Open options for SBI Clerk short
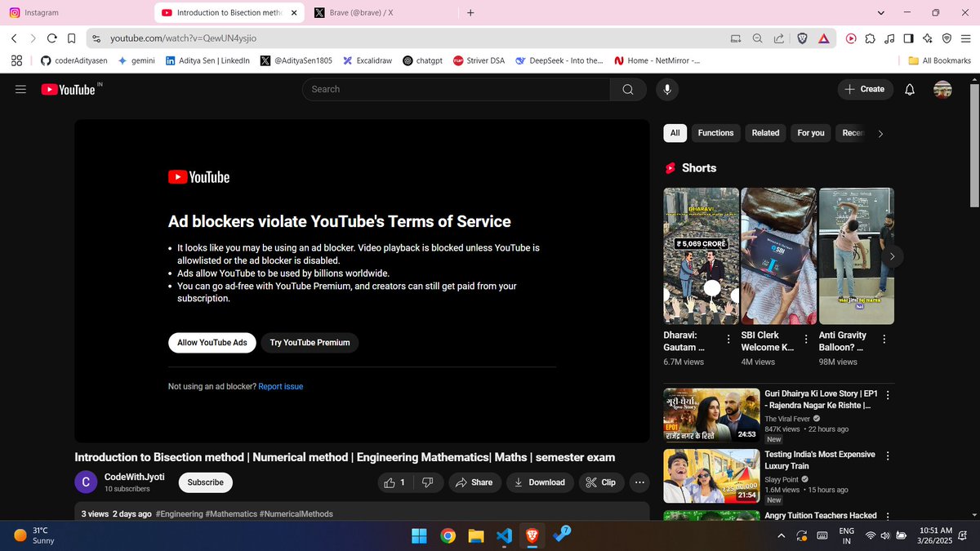 pyautogui.click(x=806, y=338)
